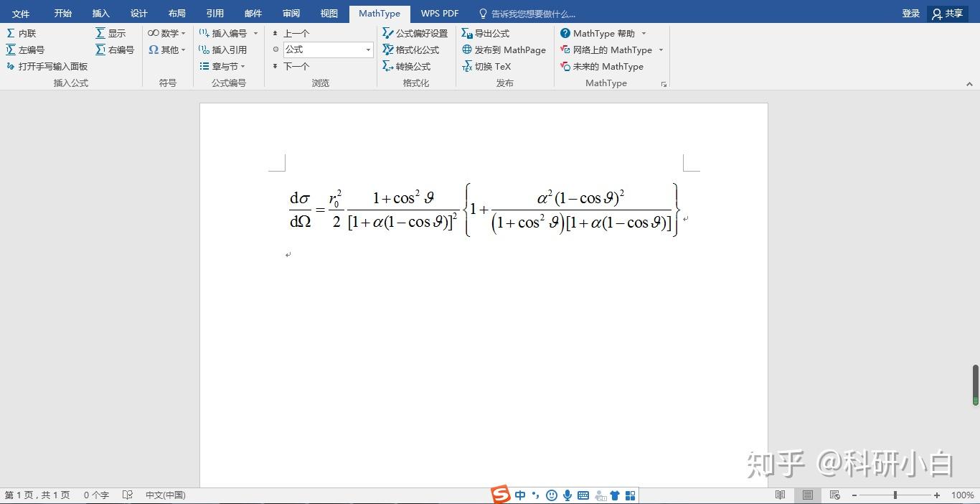The image size is (980, 504).
Task: Click Convert Equations (转换公式)
Action: [x=406, y=66]
